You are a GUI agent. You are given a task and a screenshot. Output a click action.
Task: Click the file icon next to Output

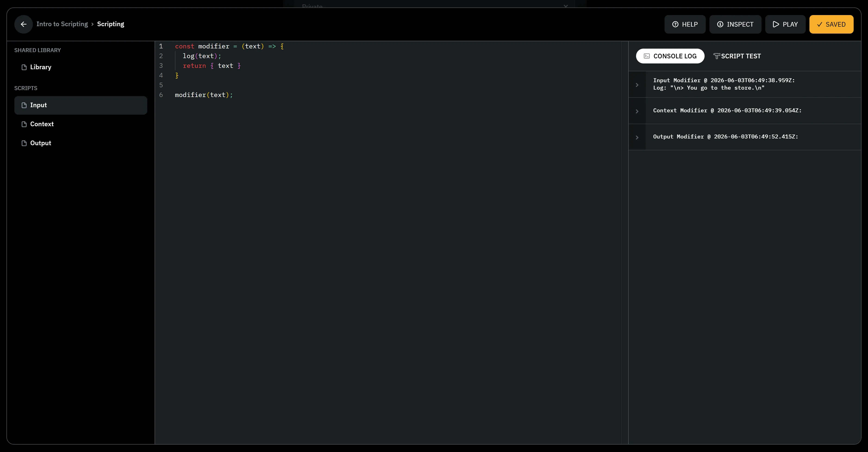pyautogui.click(x=24, y=143)
